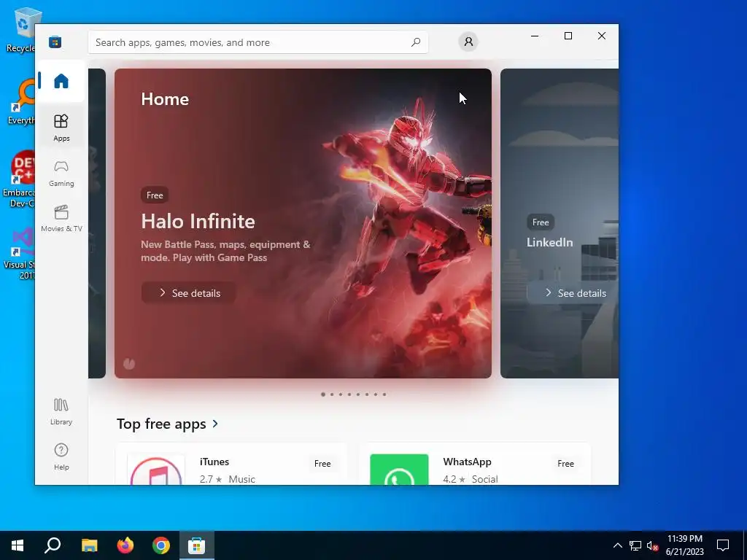Expand Top free apps list
The height and width of the screenshot is (560, 747).
click(x=215, y=424)
